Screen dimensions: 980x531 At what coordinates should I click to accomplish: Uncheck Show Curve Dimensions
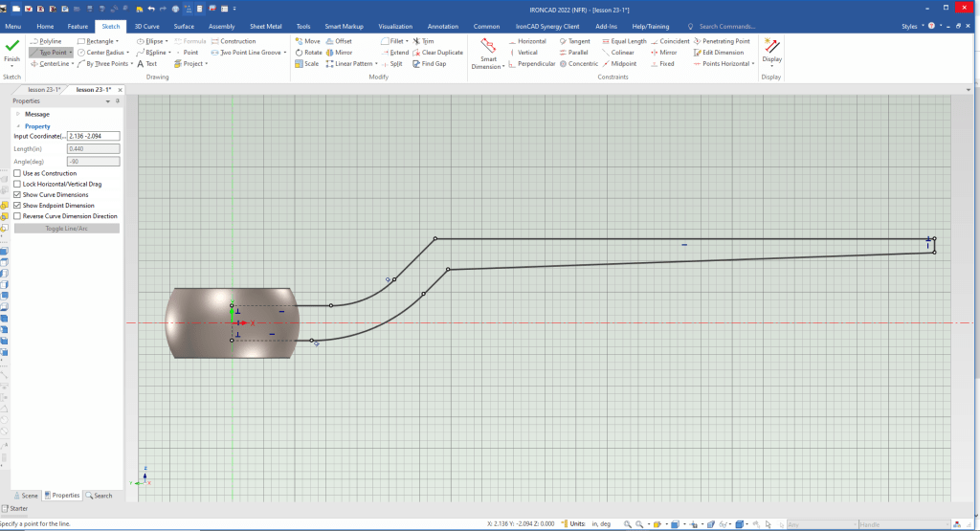(x=17, y=194)
